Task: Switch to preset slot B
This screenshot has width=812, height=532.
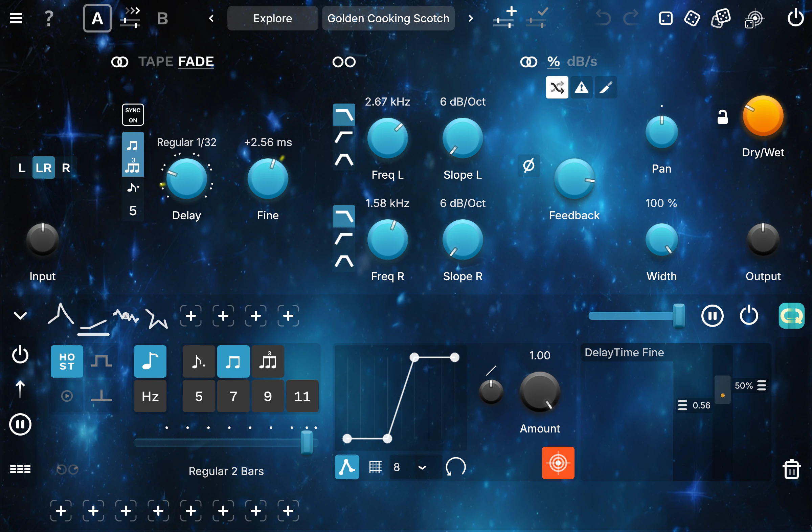Action: [x=162, y=18]
